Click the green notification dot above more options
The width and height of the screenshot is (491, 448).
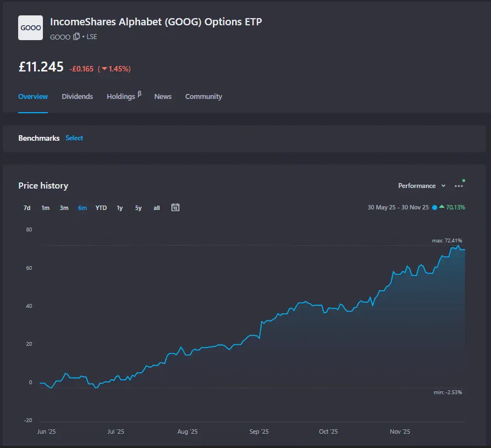(464, 180)
